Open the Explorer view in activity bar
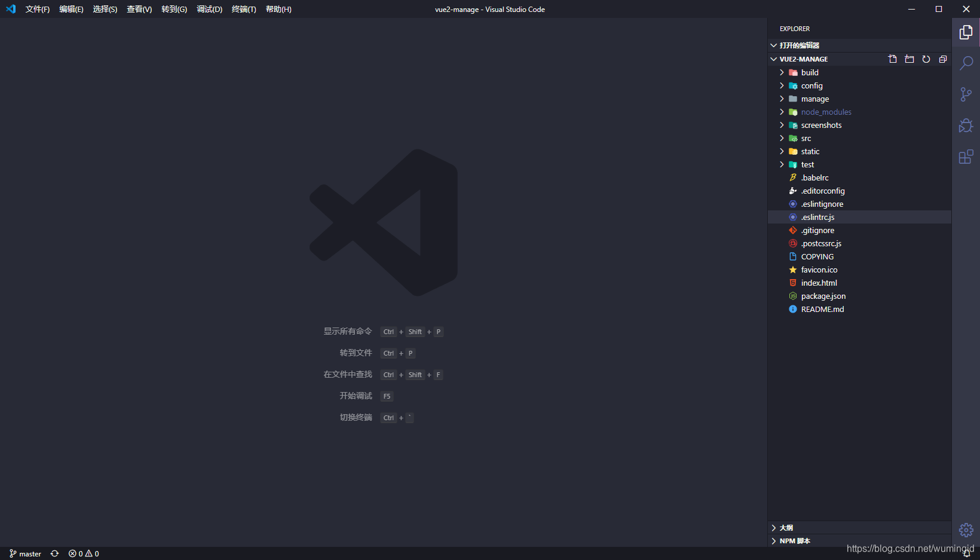The width and height of the screenshot is (980, 560). (x=966, y=32)
